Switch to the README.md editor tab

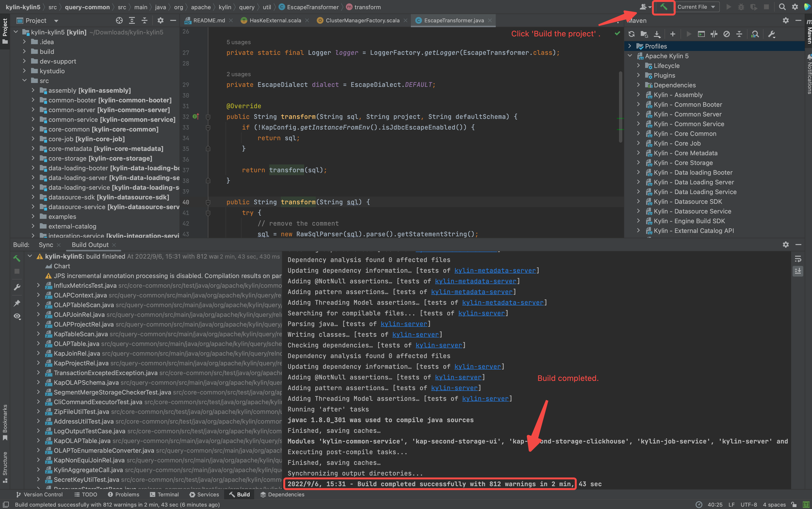click(209, 21)
